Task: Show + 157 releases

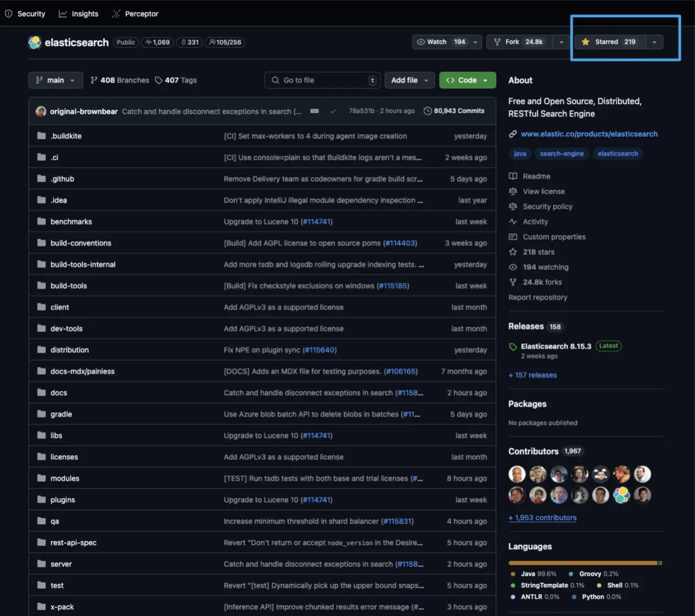Action: click(x=532, y=375)
